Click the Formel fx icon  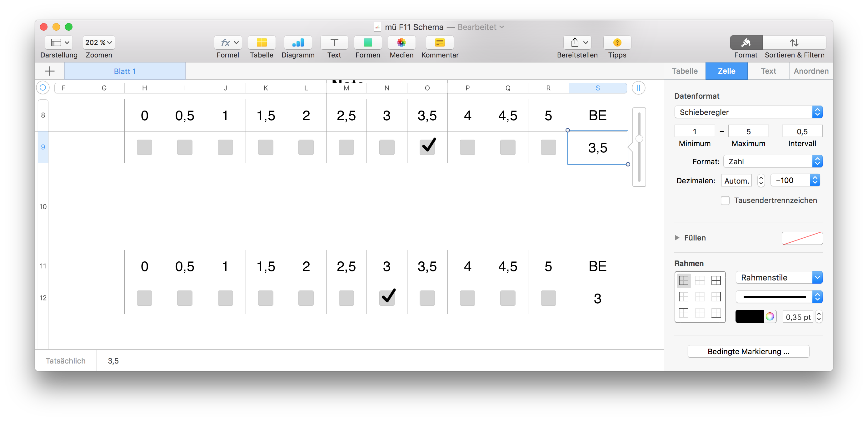point(228,42)
